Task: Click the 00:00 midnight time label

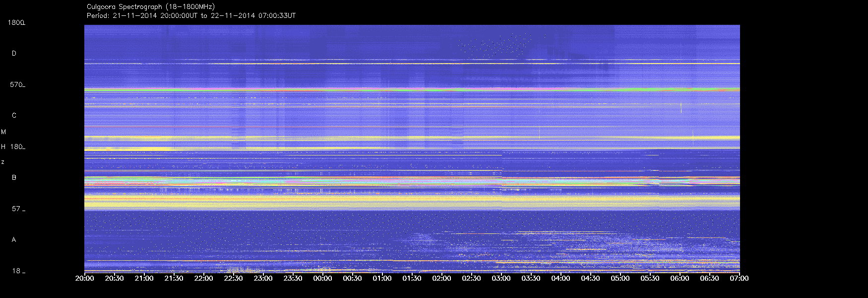Action: [x=322, y=278]
